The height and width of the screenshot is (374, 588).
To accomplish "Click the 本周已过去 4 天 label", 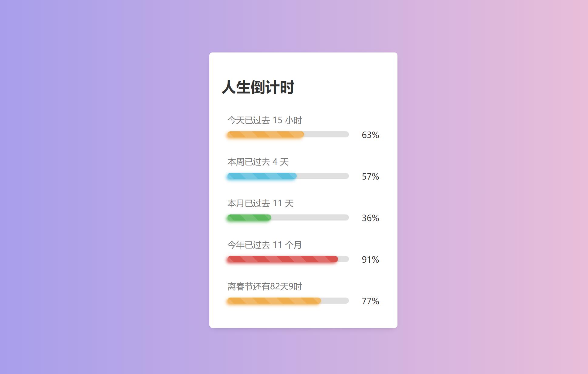I will pos(258,162).
